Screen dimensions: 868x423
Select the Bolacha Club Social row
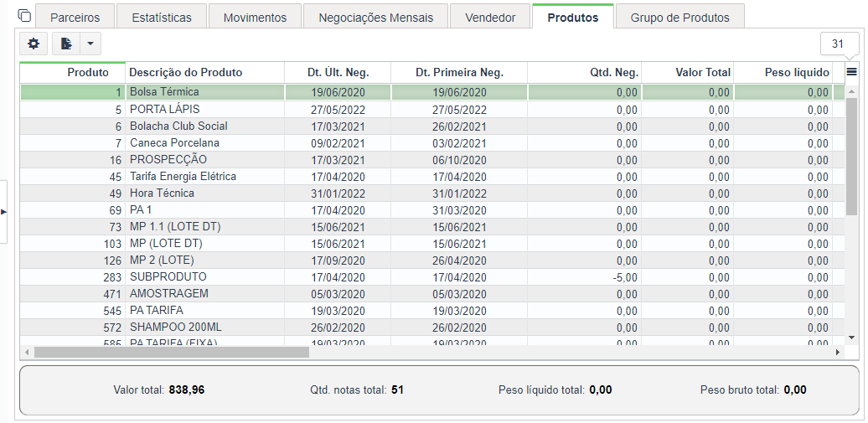(x=432, y=126)
